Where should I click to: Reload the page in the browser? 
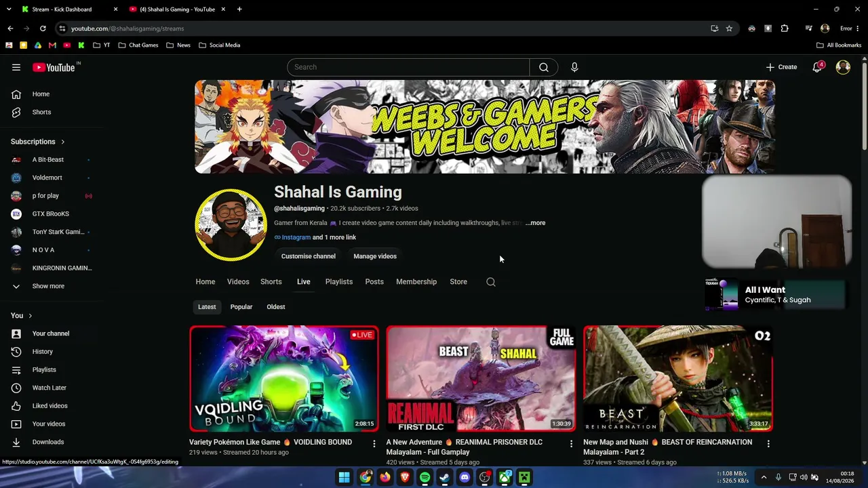tap(43, 28)
